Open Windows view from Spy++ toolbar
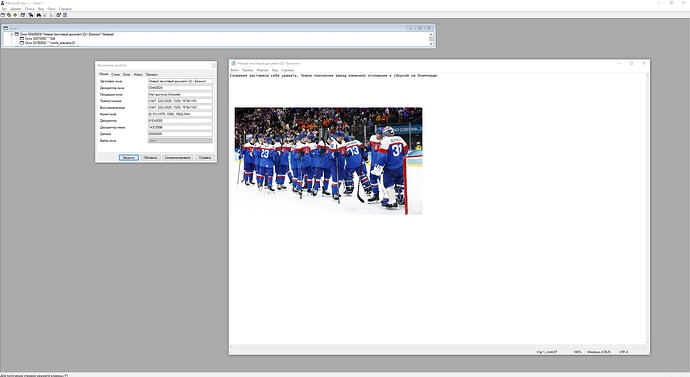Viewport: 690px width, 377px height. click(2, 15)
